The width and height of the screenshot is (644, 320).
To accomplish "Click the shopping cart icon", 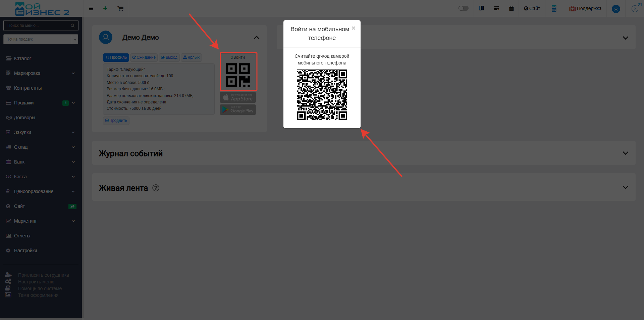I will (x=120, y=8).
